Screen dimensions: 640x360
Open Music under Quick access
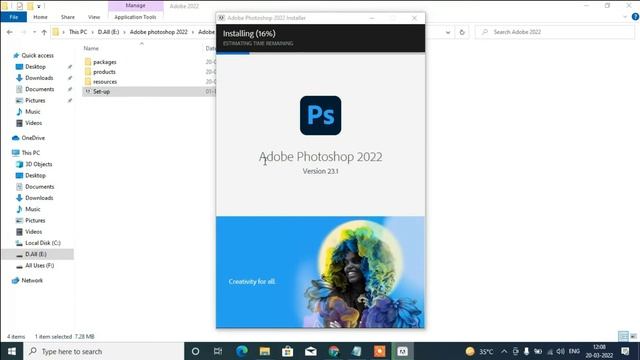pos(33,111)
